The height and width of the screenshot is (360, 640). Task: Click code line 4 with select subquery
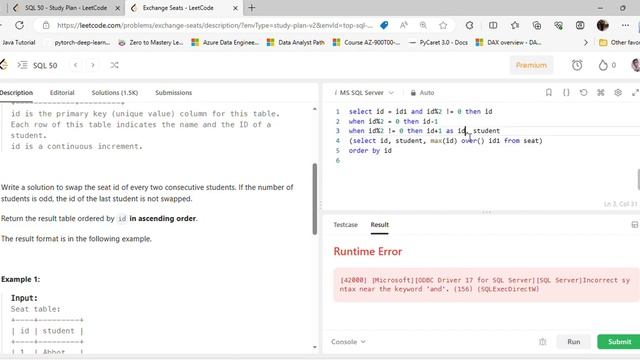[x=445, y=141]
